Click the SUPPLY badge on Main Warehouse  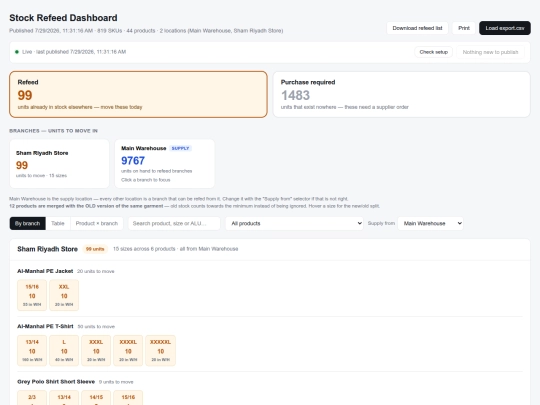coord(180,148)
